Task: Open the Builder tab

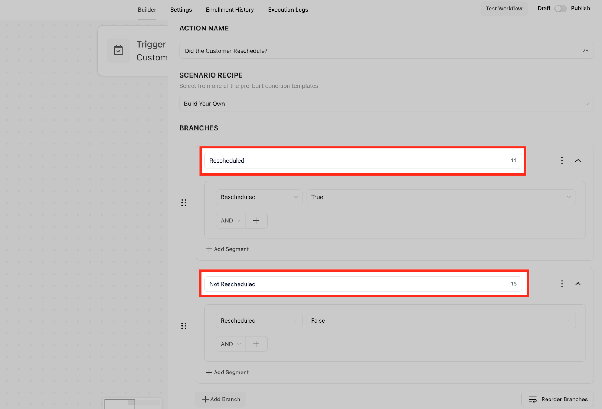Action: [x=146, y=10]
